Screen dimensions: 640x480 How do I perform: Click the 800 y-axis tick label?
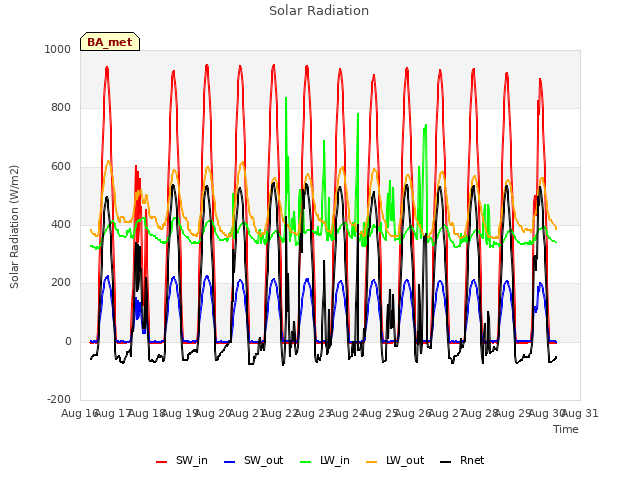point(61,107)
